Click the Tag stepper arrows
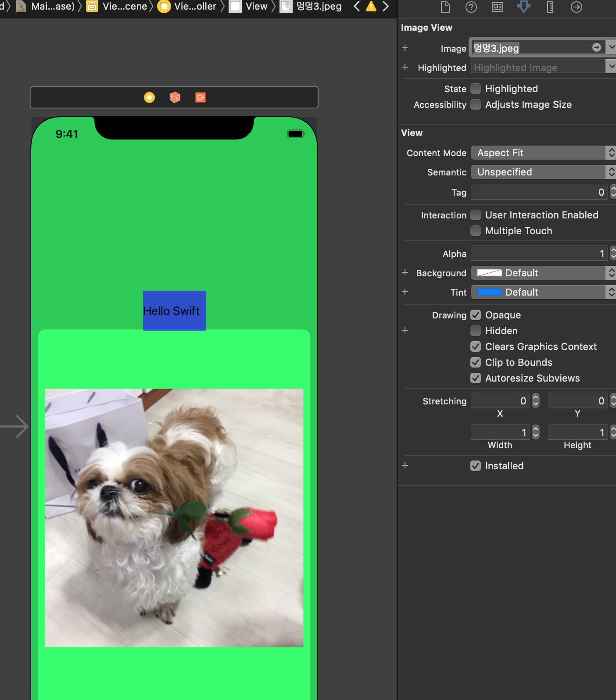 [x=613, y=192]
